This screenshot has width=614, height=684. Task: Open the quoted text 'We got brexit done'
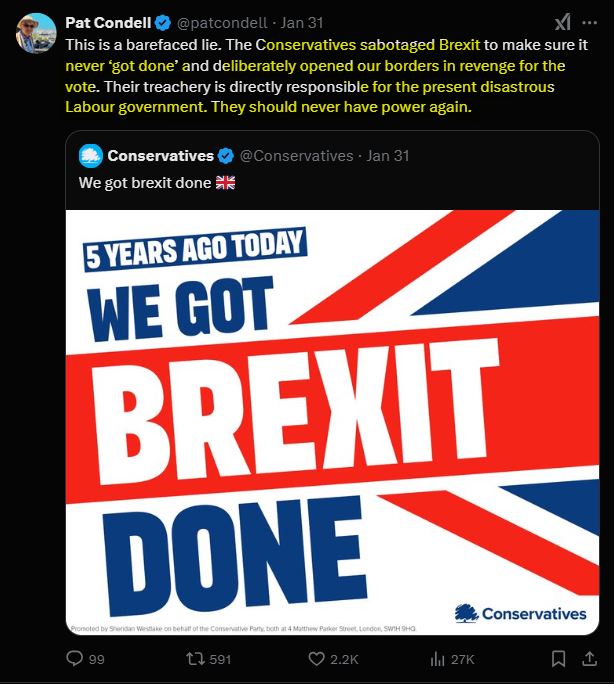[145, 183]
